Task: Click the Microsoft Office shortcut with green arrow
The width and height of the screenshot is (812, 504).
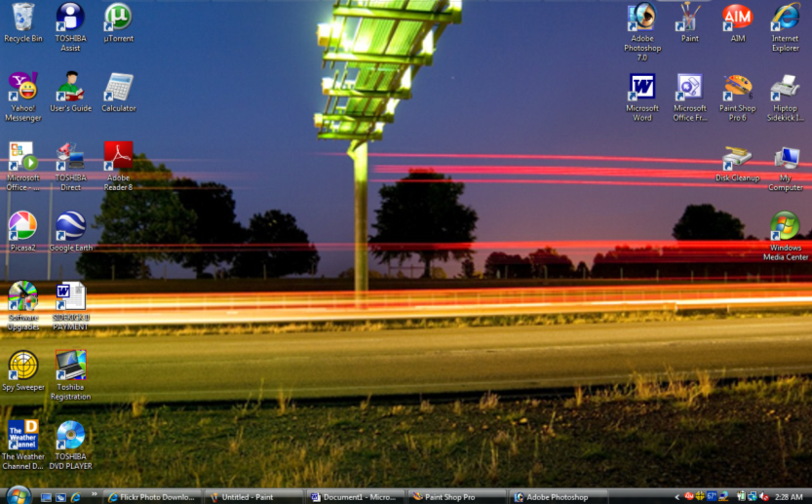Action: pos(22,167)
